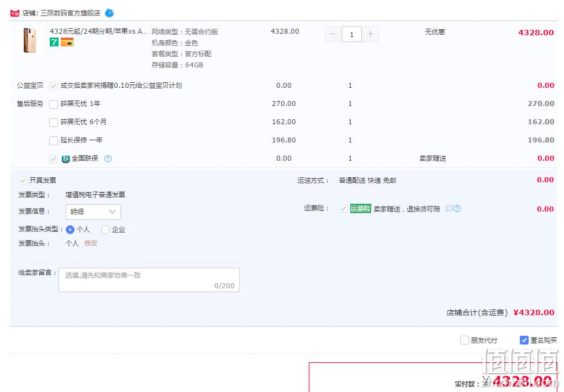Click the seller message text box
Viewport: 564px width, 392px height.
tap(149, 280)
